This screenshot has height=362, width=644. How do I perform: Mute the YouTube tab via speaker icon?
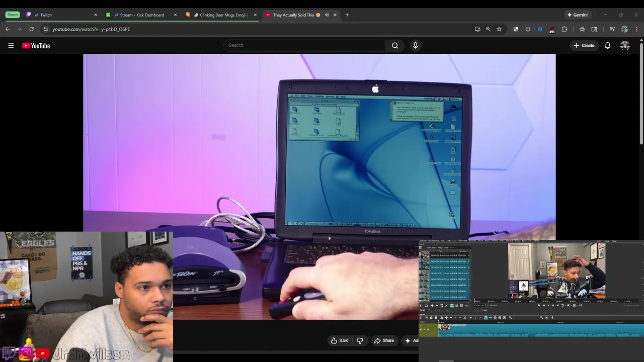tap(327, 15)
